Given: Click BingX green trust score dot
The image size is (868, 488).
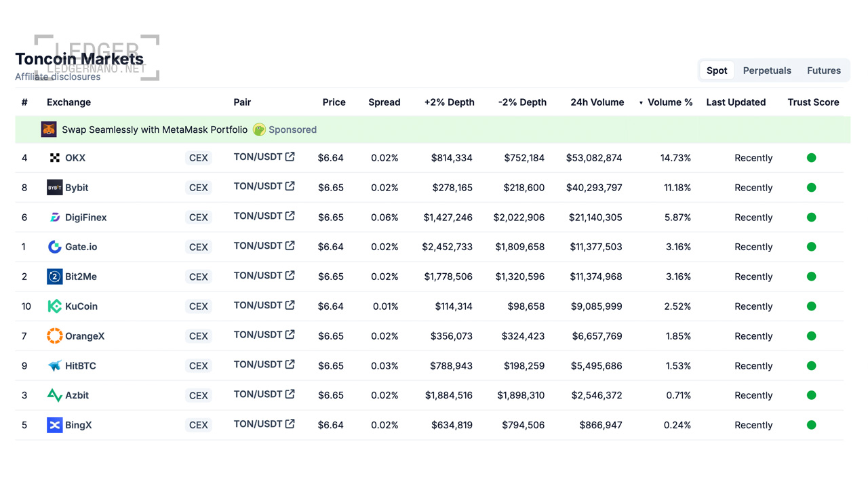Looking at the screenshot, I should [812, 425].
